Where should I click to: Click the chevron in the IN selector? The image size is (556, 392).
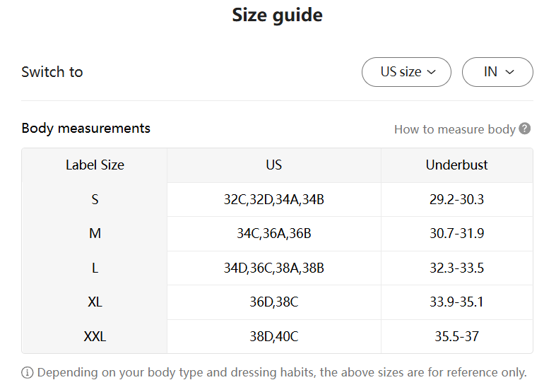[510, 72]
